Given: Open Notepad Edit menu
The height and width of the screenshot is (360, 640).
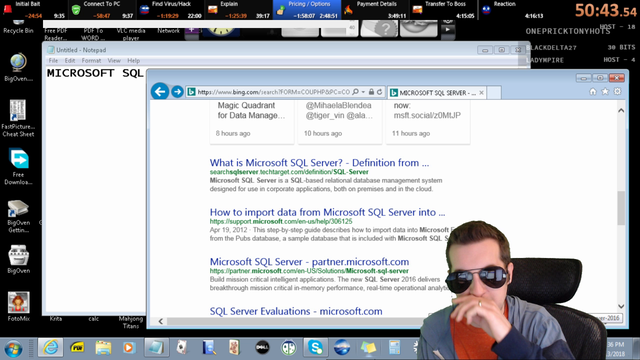Looking at the screenshot, I should (x=70, y=60).
